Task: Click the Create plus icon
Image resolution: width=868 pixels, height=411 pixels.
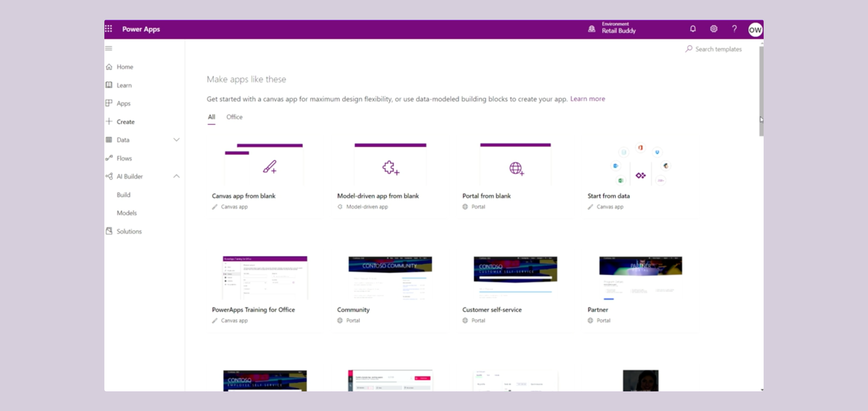Action: point(109,121)
